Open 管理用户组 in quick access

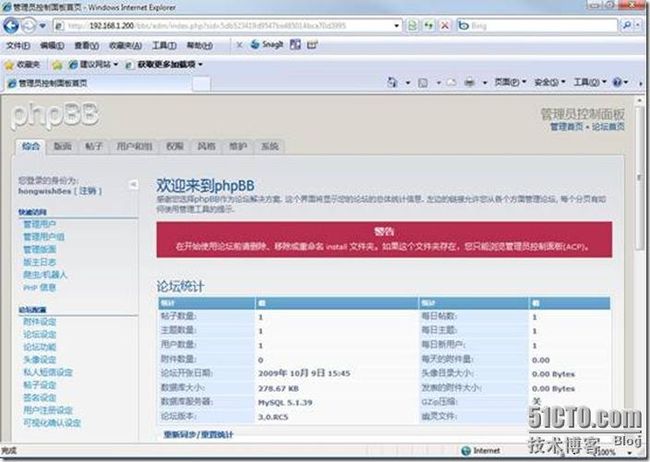44,237
